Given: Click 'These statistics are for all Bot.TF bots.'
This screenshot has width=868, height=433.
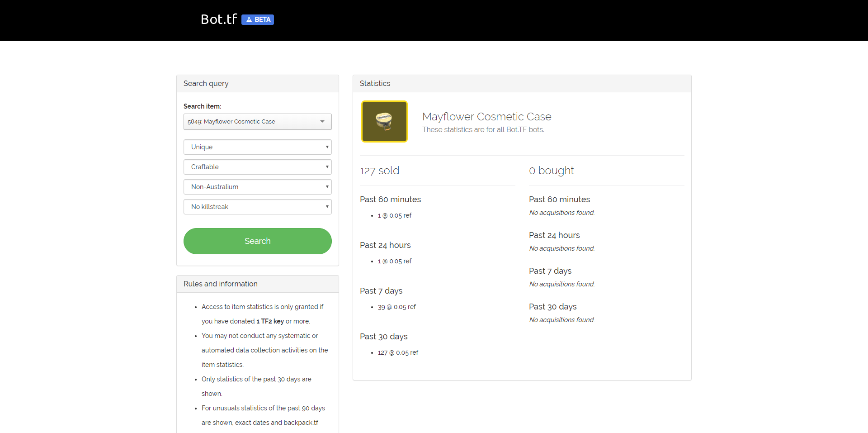Looking at the screenshot, I should tap(483, 130).
